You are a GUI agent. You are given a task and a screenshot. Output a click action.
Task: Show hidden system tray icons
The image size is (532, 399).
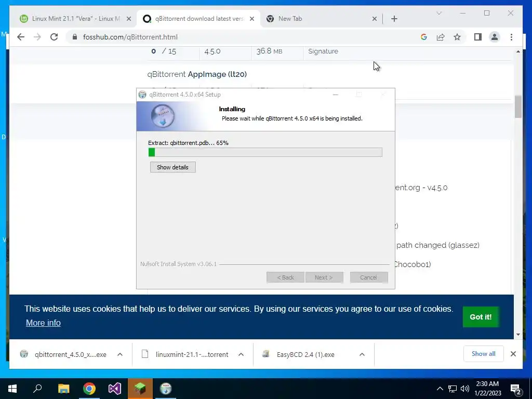point(440,389)
